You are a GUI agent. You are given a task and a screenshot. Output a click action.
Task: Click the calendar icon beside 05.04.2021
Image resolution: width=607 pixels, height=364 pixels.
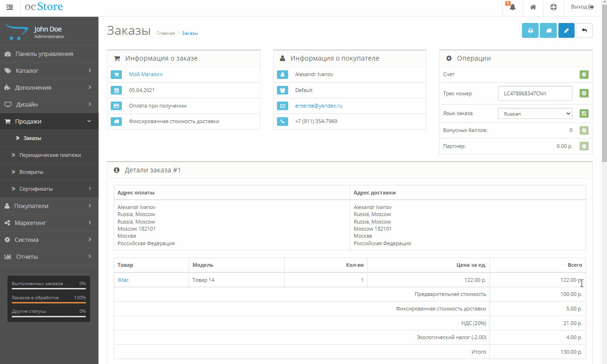[x=116, y=90]
